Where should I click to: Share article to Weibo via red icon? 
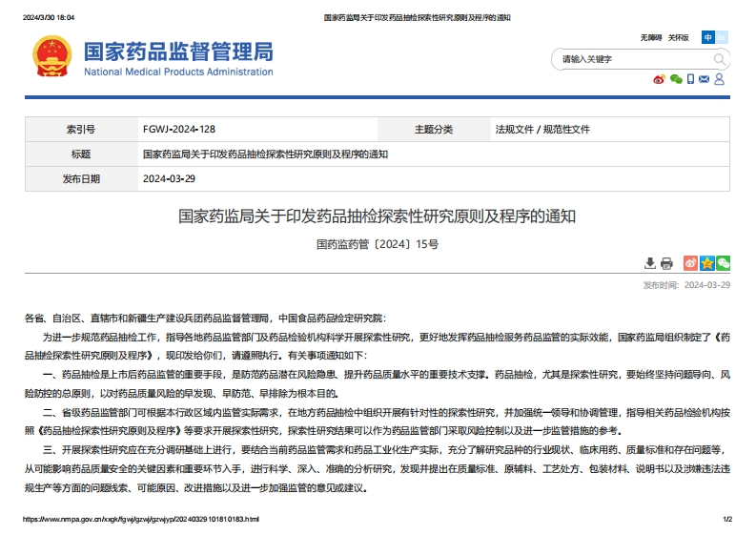click(691, 263)
